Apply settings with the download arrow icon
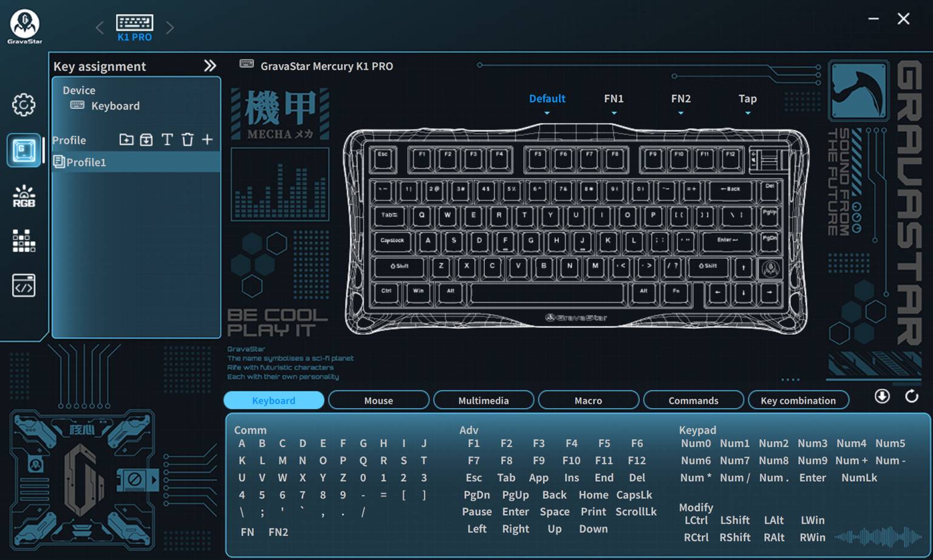The image size is (933, 560). pos(882,396)
